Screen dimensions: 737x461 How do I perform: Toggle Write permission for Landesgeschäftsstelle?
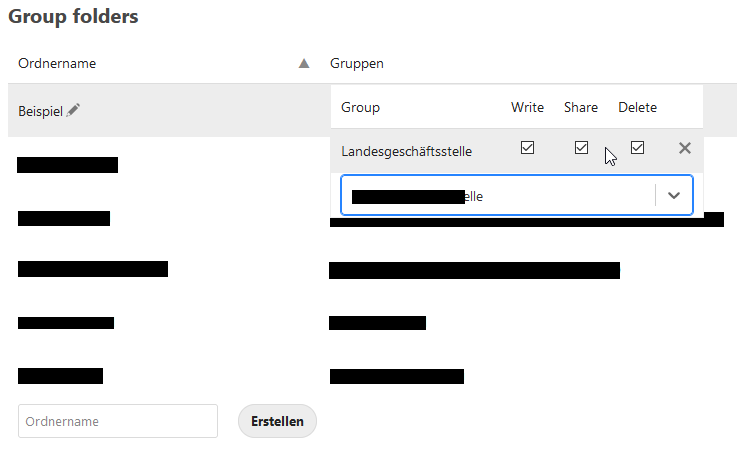tap(527, 148)
